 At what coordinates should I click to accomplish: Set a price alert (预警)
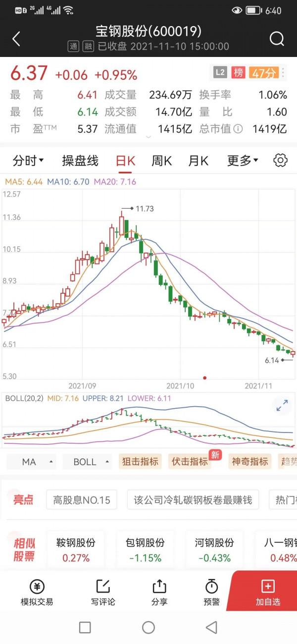[x=211, y=592]
